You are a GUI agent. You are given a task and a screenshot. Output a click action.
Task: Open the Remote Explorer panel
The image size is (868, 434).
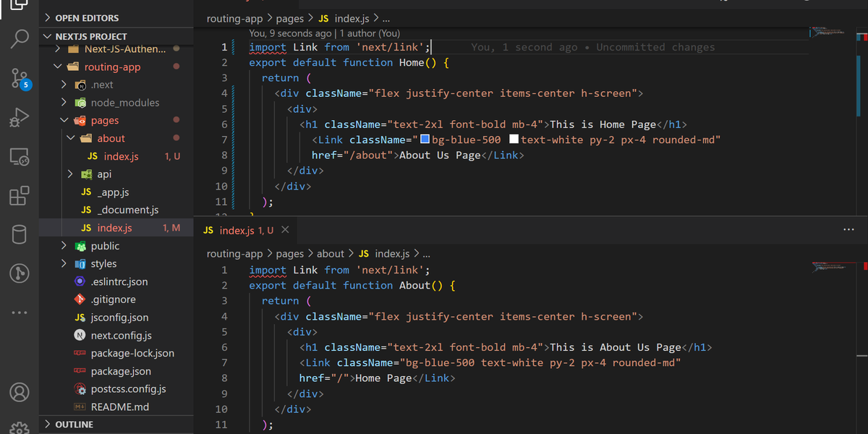point(19,156)
